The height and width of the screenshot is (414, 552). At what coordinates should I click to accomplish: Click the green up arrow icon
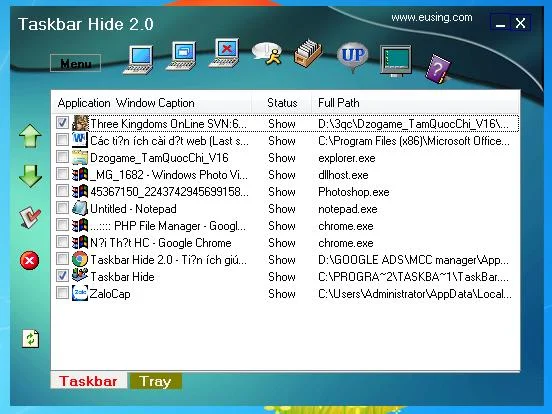coord(30,136)
